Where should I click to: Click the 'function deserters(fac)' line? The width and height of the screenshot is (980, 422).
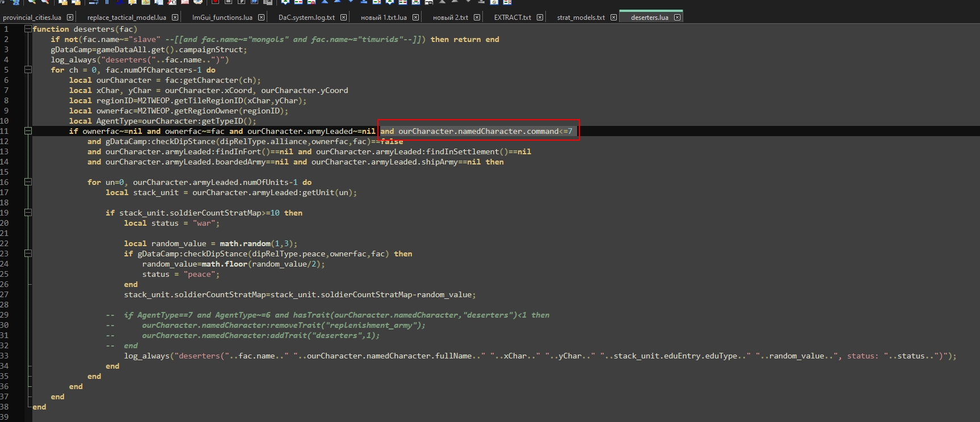pyautogui.click(x=85, y=29)
